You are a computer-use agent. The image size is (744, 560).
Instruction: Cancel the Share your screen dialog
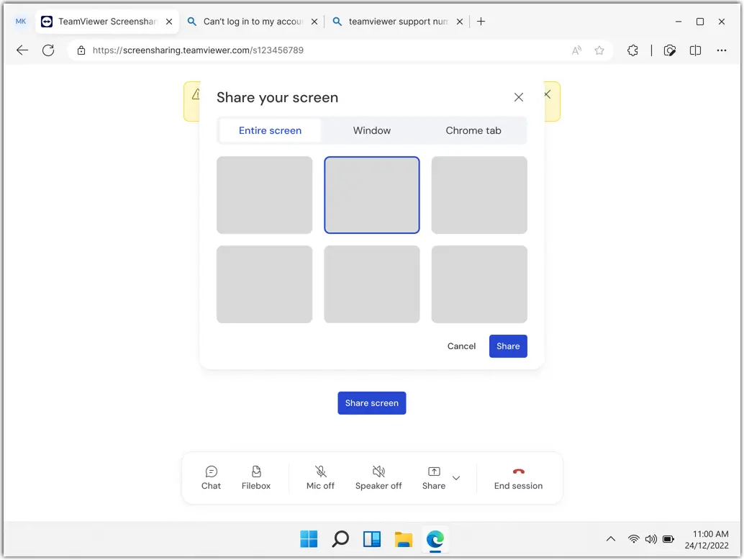(x=461, y=346)
